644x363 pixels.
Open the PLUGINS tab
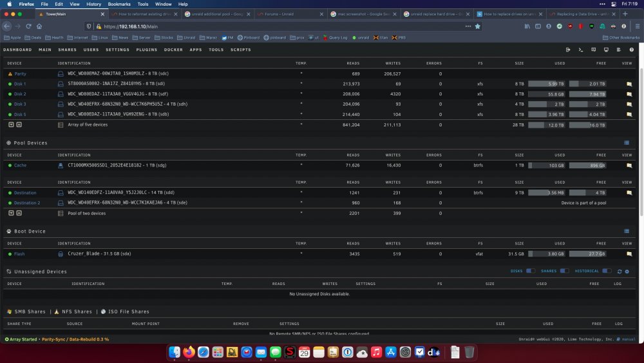pyautogui.click(x=147, y=50)
